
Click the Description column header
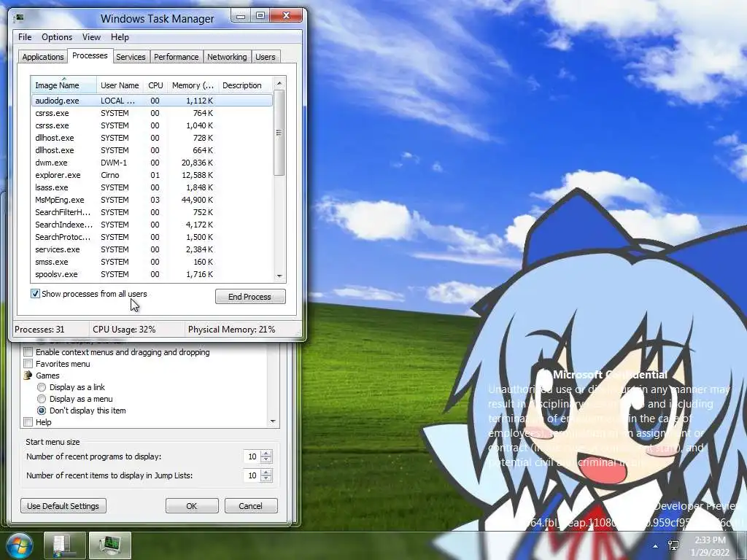(245, 85)
